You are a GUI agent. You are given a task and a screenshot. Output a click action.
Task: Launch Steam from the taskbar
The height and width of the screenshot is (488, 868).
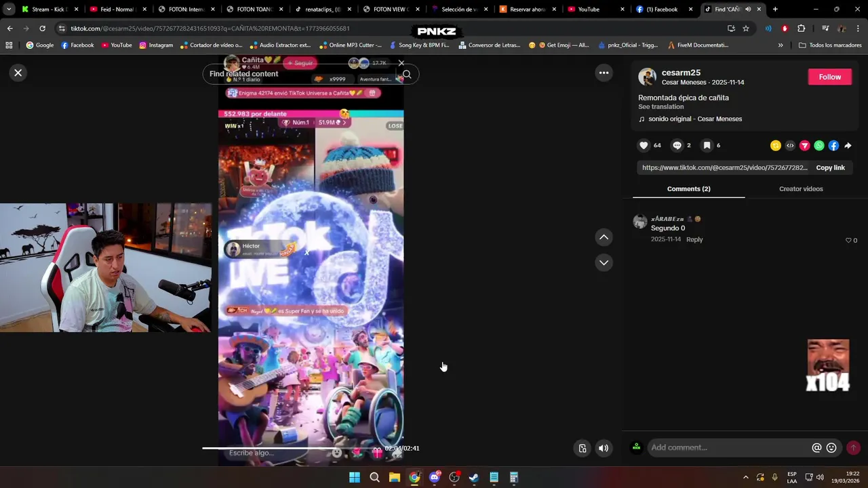coord(474,477)
